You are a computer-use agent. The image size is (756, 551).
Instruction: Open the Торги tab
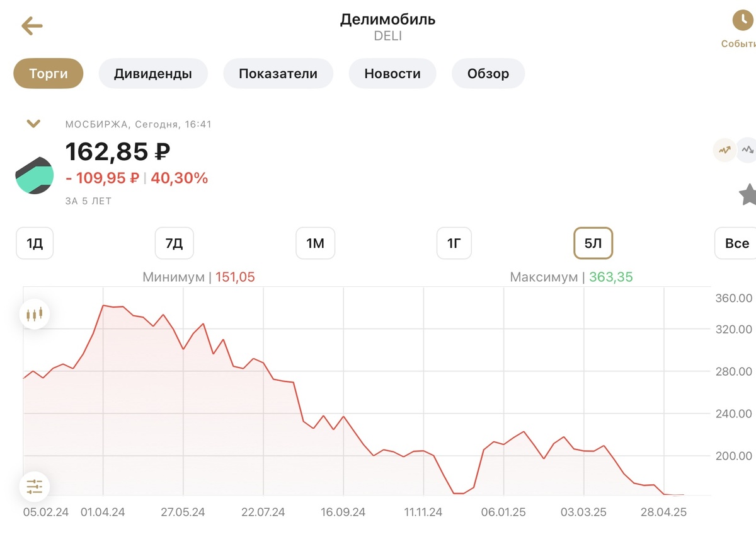click(x=49, y=74)
